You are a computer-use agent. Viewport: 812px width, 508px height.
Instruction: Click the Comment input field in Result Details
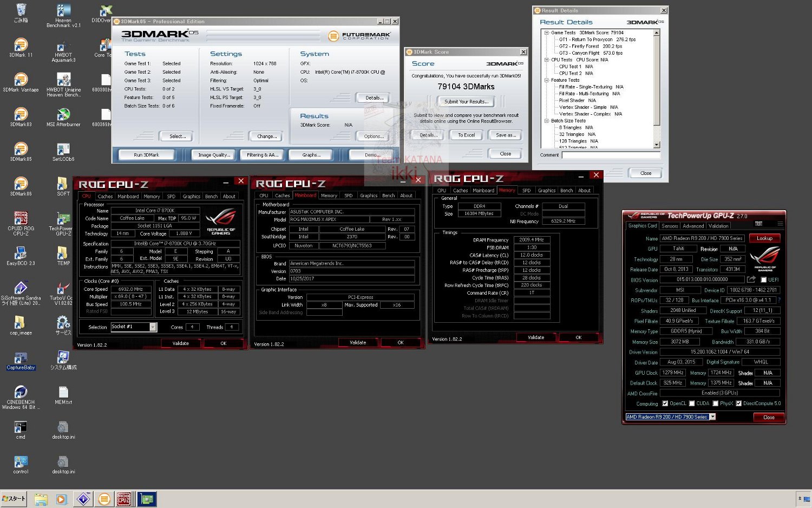[611, 155]
